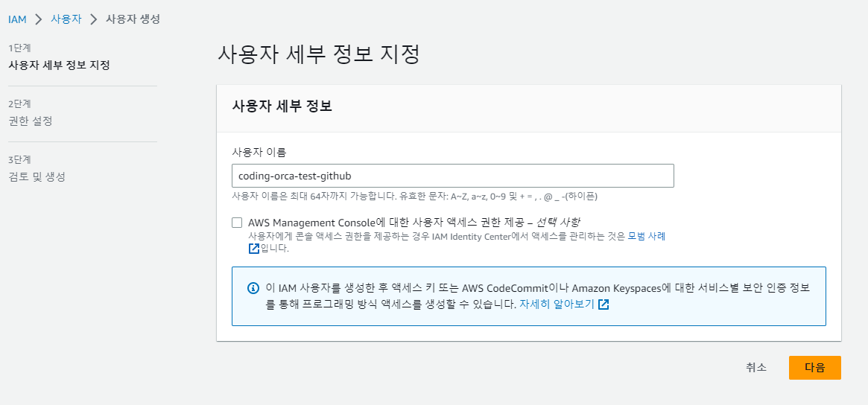Image resolution: width=868 pixels, height=405 pixels.
Task: Go to the 사용자 breadcrumb link
Action: point(66,19)
